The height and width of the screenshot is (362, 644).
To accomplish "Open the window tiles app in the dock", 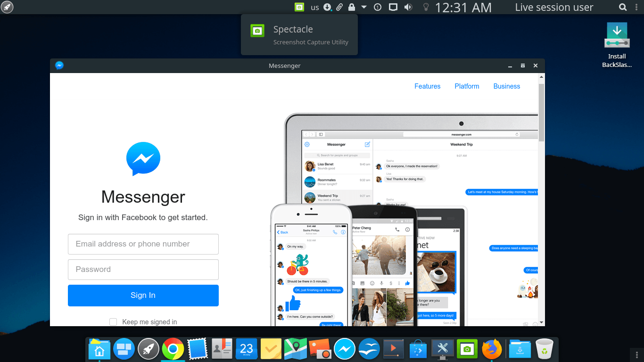I will click(124, 349).
